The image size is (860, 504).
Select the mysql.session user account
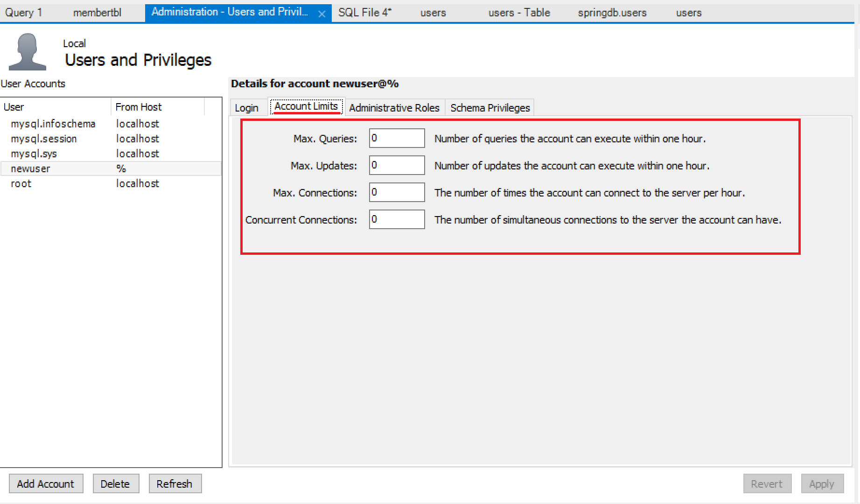(x=111, y=139)
